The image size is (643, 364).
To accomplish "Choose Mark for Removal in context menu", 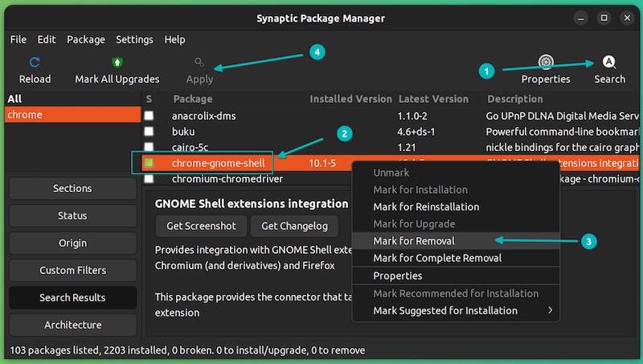I will click(414, 241).
